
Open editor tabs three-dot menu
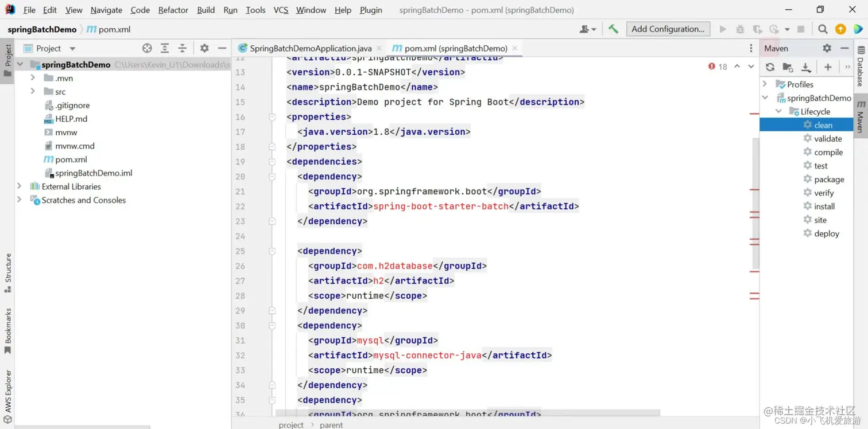(751, 48)
